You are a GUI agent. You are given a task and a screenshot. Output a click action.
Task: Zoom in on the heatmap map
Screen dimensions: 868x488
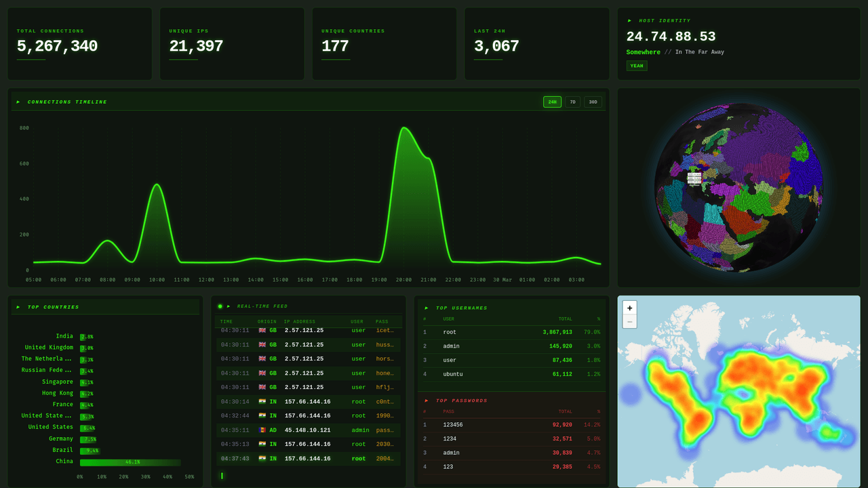click(629, 308)
